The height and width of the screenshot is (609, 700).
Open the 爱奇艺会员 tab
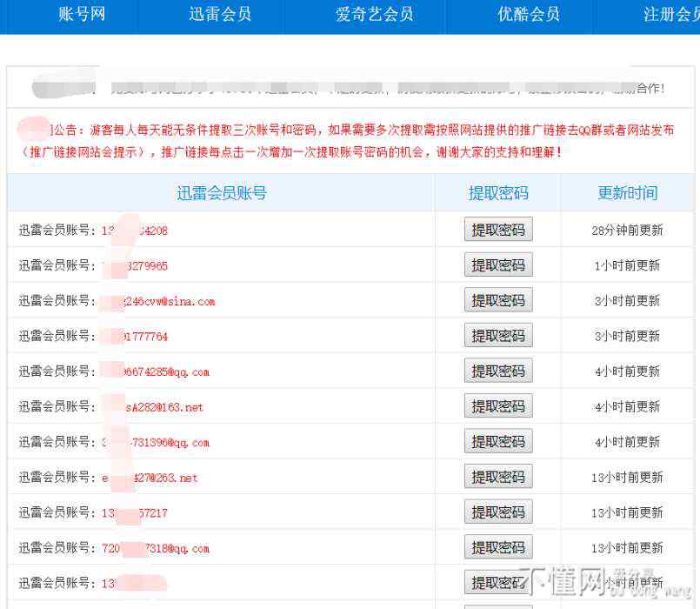374,14
